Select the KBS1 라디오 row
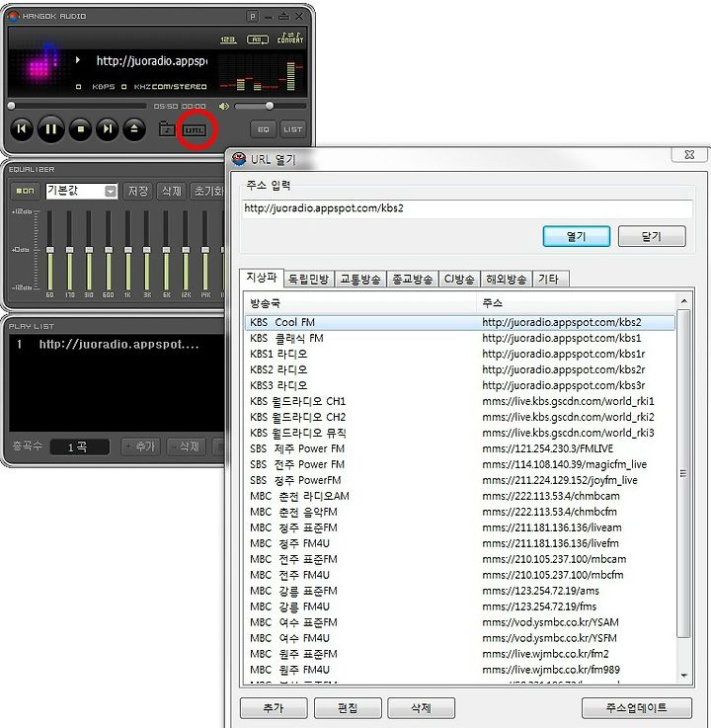This screenshot has height=728, width=711. point(460,354)
